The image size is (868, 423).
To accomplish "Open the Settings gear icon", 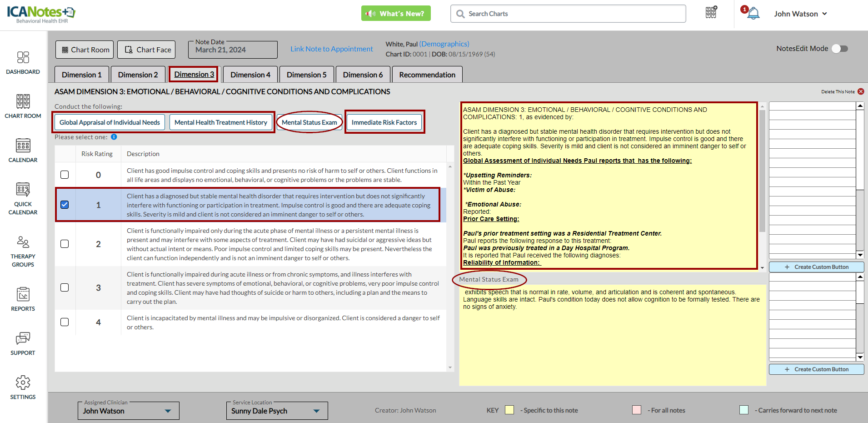I will point(23,383).
